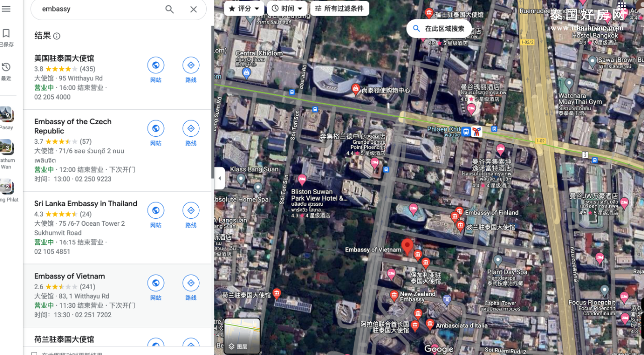The height and width of the screenshot is (355, 644).
Task: Click address text 95 Witthayu Rd
Action: coord(80,78)
